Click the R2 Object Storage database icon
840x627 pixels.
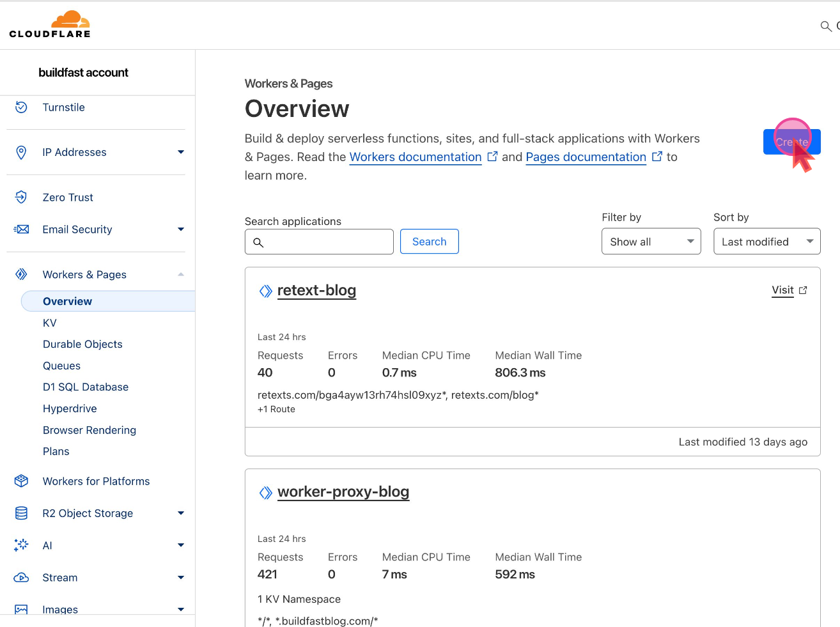point(21,513)
